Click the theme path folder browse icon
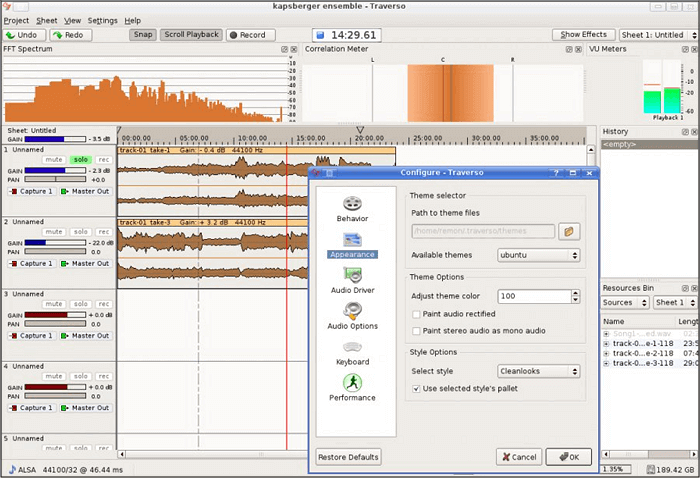Image resolution: width=700 pixels, height=478 pixels. (569, 231)
